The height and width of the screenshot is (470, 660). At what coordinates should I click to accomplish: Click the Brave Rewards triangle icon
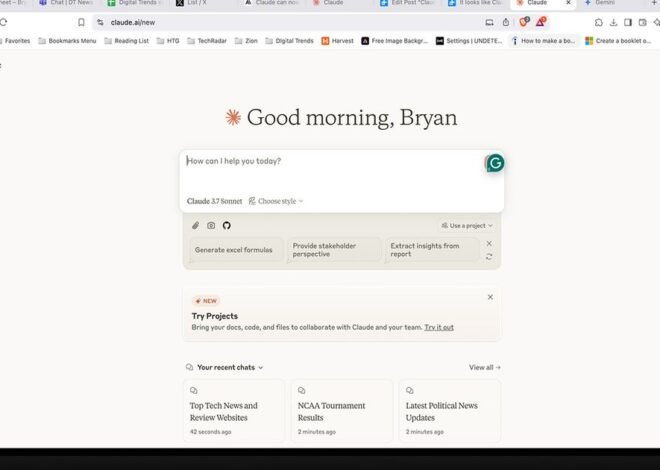pos(540,22)
